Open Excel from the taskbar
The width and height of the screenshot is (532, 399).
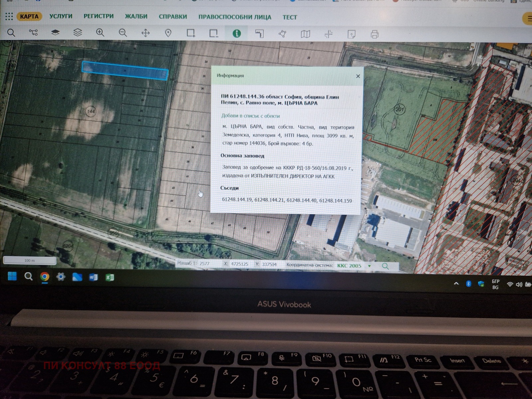pos(110,277)
